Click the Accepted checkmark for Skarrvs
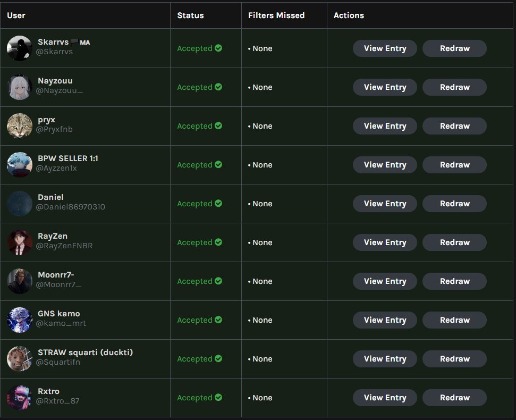The height and width of the screenshot is (420, 516). tap(218, 48)
